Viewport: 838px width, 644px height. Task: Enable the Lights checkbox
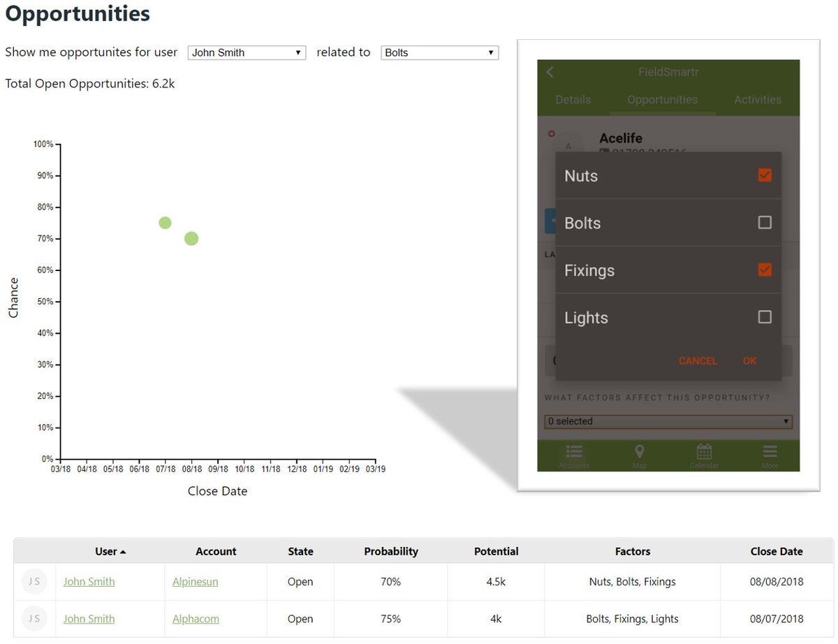coord(765,316)
